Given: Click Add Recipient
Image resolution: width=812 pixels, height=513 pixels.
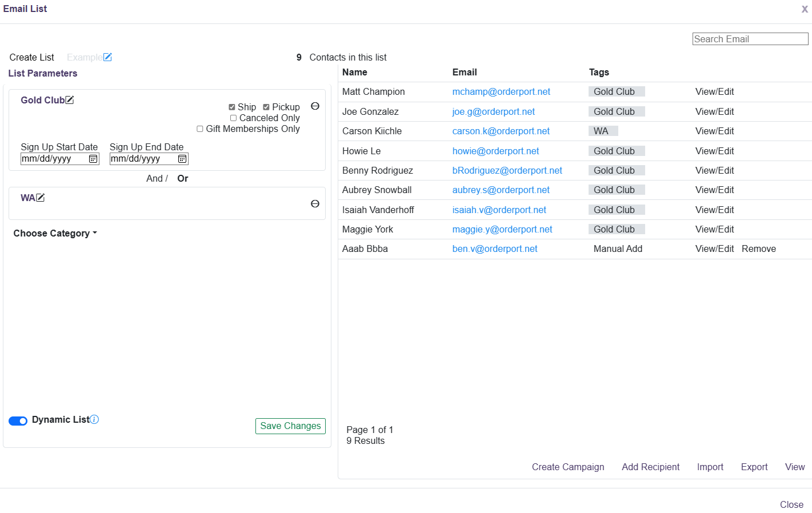Looking at the screenshot, I should (650, 467).
